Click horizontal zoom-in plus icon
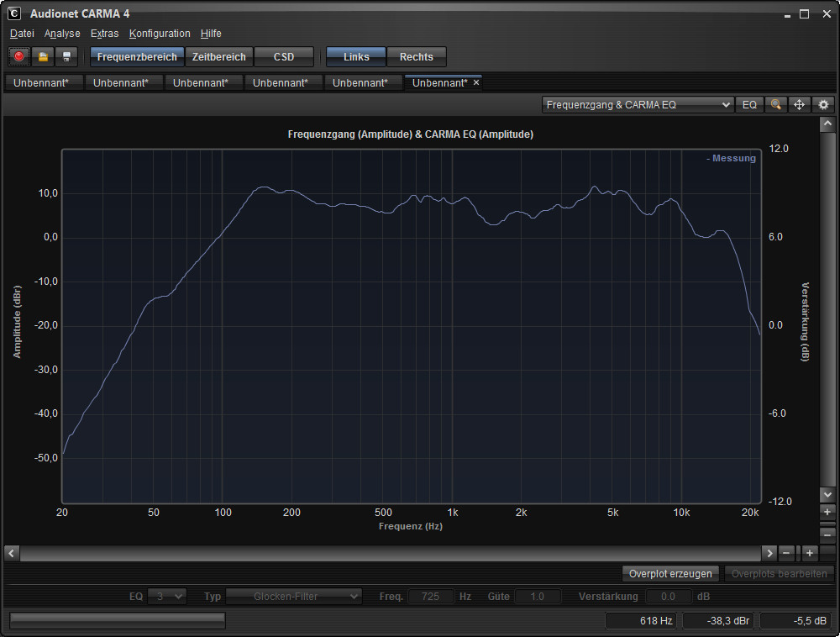This screenshot has height=637, width=840. click(x=810, y=553)
